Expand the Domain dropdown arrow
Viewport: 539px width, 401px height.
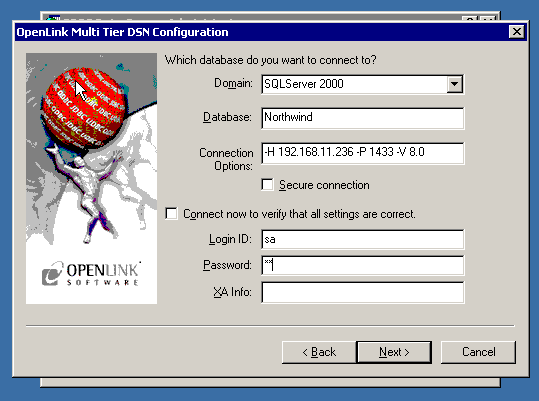point(454,84)
